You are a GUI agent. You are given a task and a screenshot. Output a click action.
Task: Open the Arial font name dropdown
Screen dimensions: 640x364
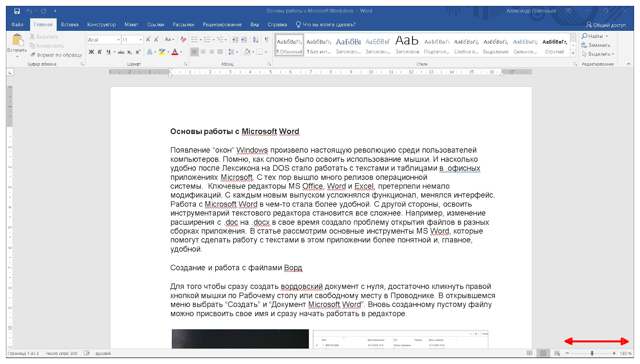click(x=118, y=40)
